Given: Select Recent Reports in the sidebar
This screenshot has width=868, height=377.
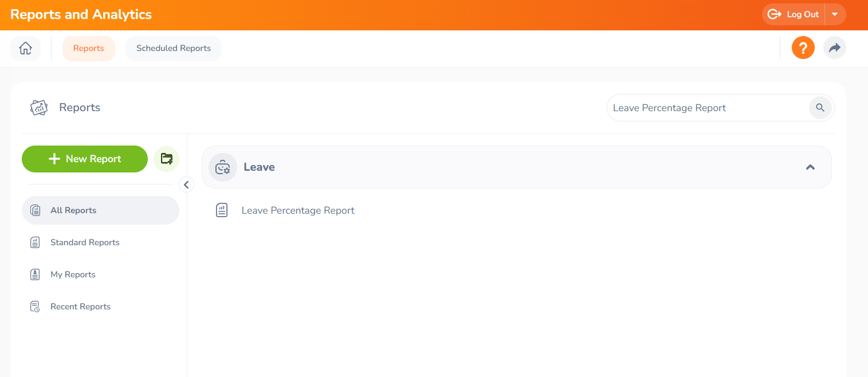Looking at the screenshot, I should (100, 307).
